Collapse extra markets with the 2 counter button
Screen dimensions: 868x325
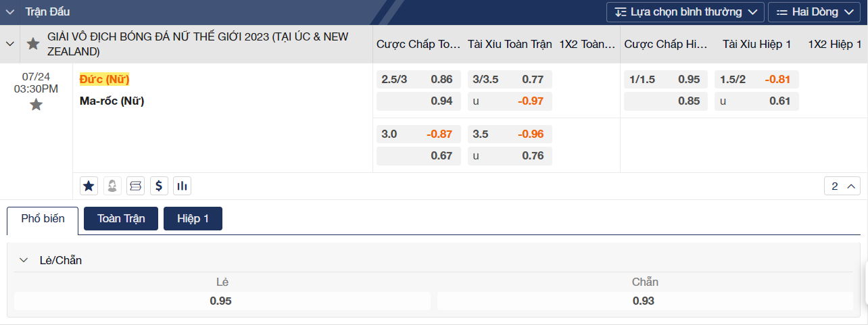point(842,186)
